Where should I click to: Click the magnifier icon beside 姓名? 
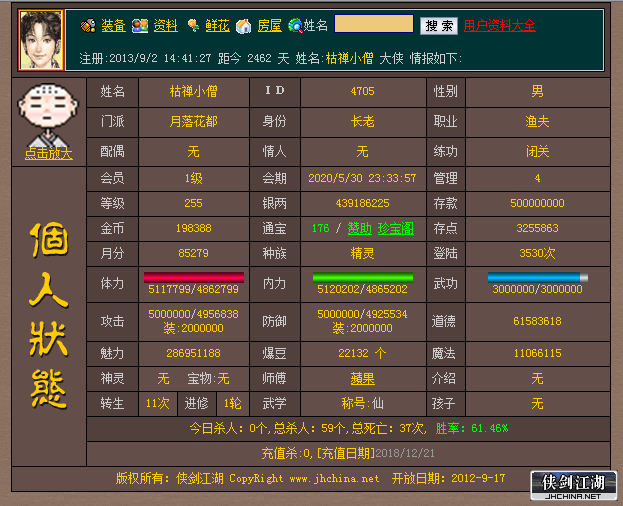295,26
